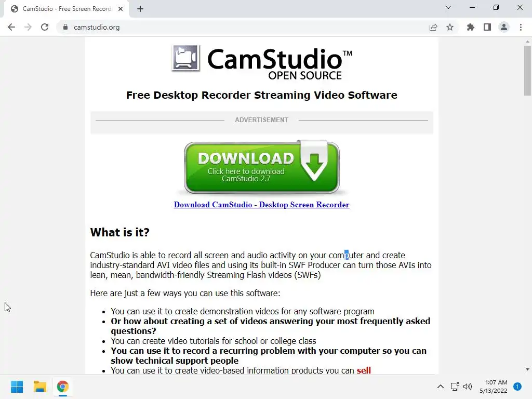
Task: Share this page using the share icon
Action: 433,27
